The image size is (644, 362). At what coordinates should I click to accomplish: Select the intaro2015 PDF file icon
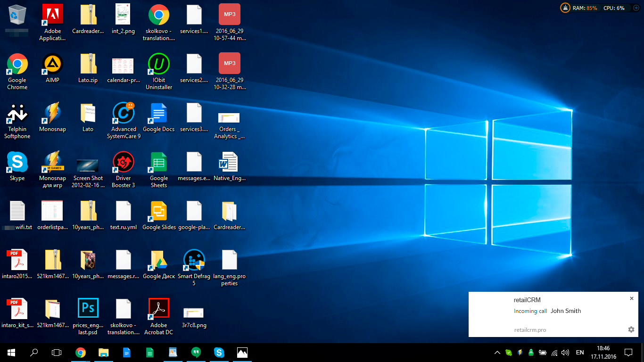17,264
